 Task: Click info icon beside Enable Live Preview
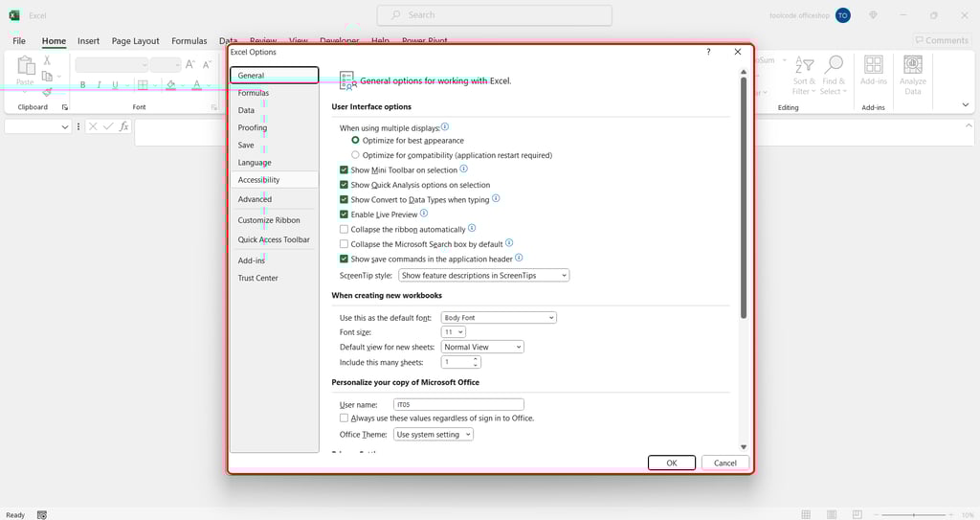424,214
